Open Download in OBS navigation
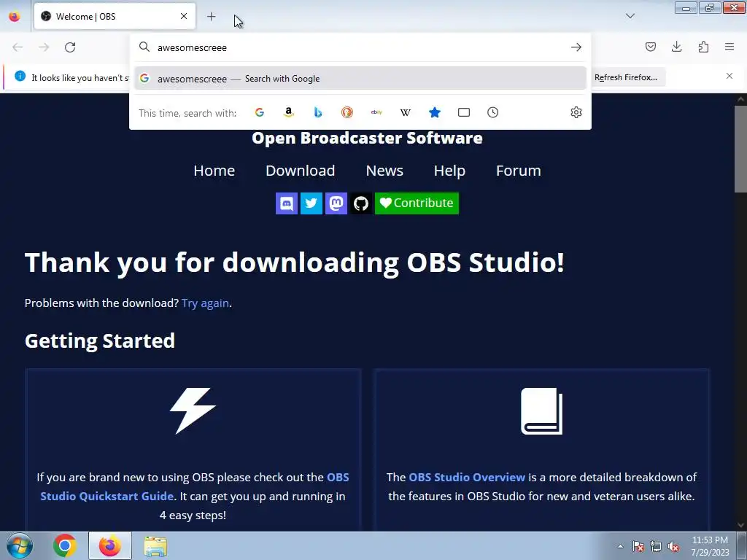The image size is (747, 560). coord(300,171)
